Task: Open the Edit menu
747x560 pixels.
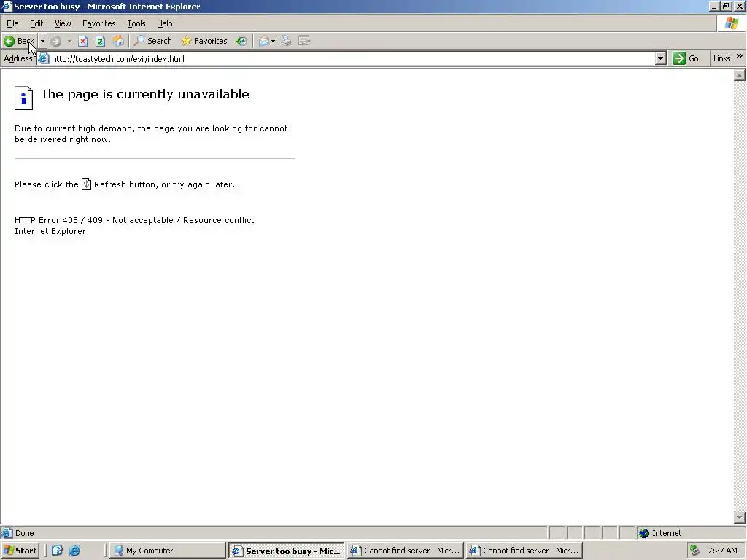Action: pos(36,23)
